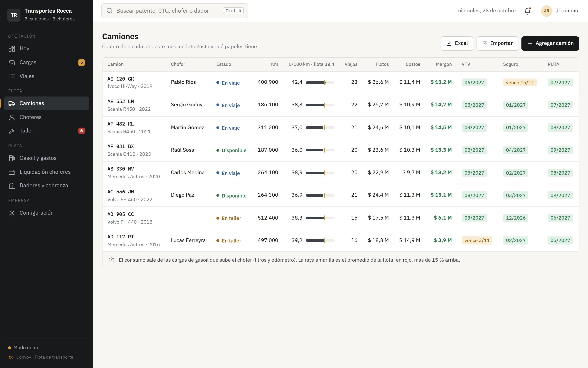This screenshot has height=368, width=588.
Task: Click the Taller wrench icon
Action: click(12, 131)
